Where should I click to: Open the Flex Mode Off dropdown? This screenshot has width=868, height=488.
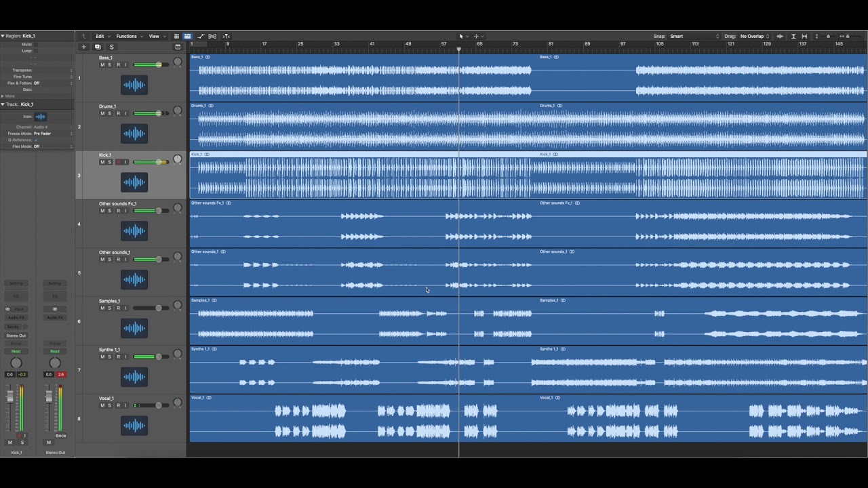tap(53, 146)
